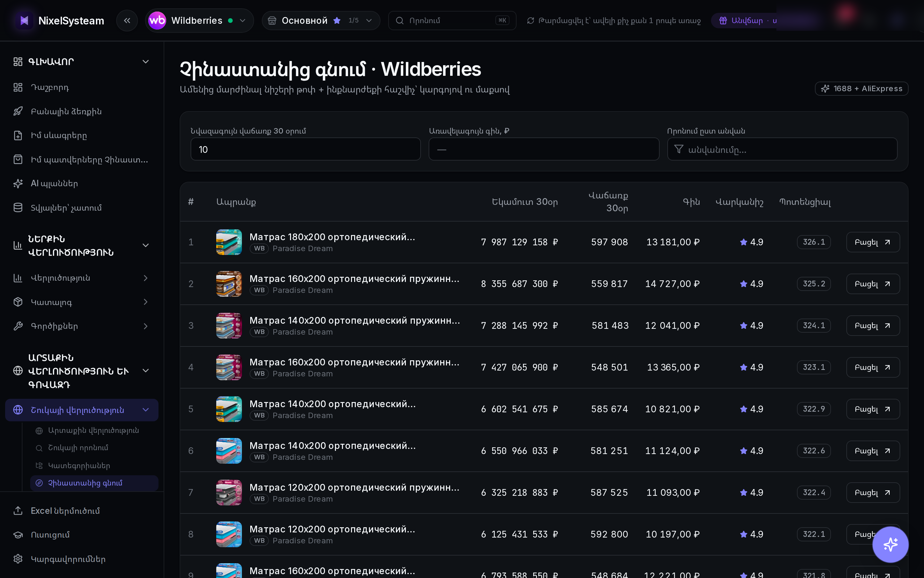Click the 1688 + AliExpress button
The height and width of the screenshot is (578, 924).
pos(861,89)
